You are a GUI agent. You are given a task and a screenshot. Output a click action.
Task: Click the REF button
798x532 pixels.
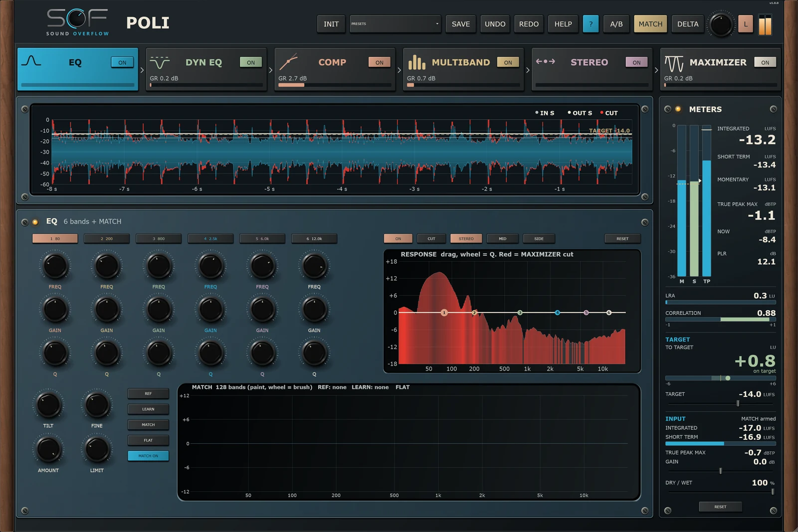(148, 394)
